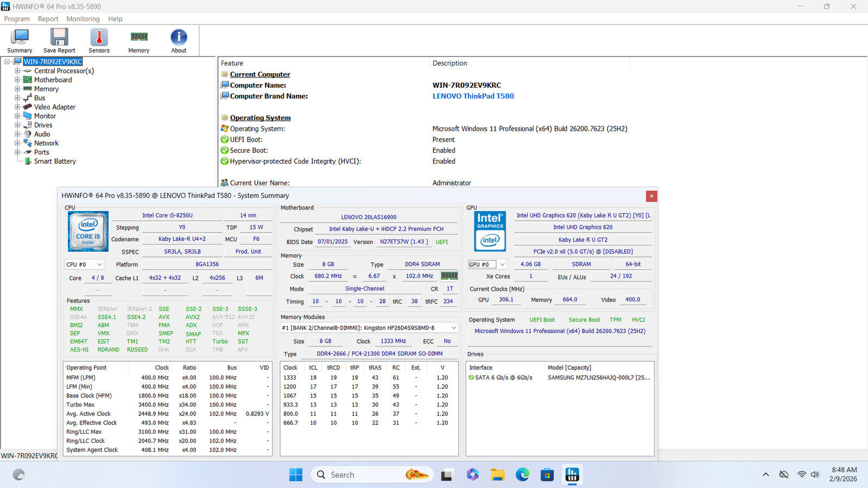Select Smart Battery in the tree

point(55,162)
